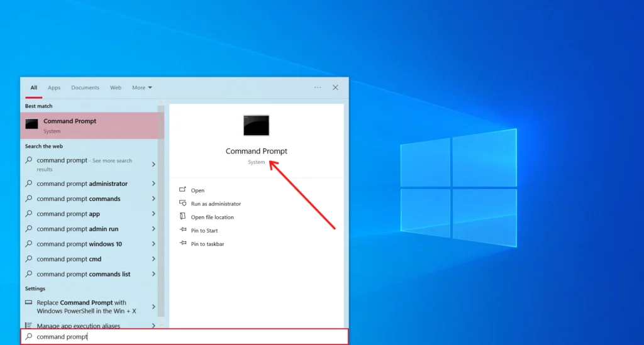This screenshot has height=345, width=644.
Task: Expand arrow for 'command prompt administrator'
Action: 153,183
